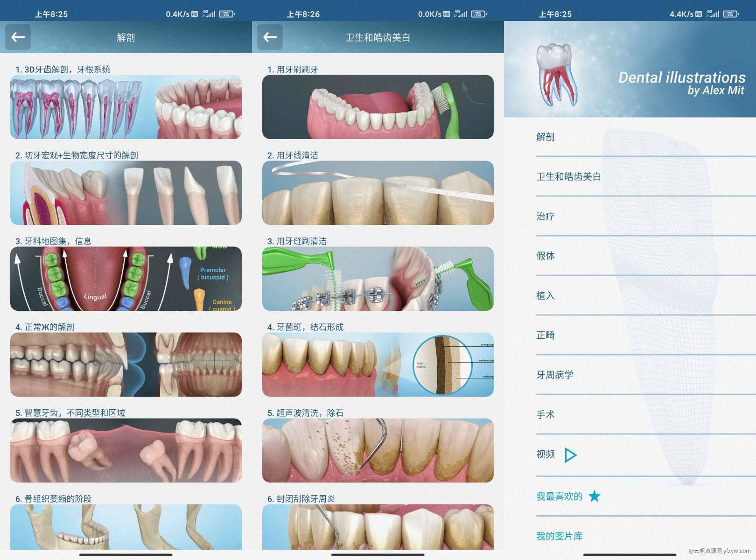Select title '6. 封闭刮除牙周炎'
The height and width of the screenshot is (560, 756).
click(x=301, y=499)
